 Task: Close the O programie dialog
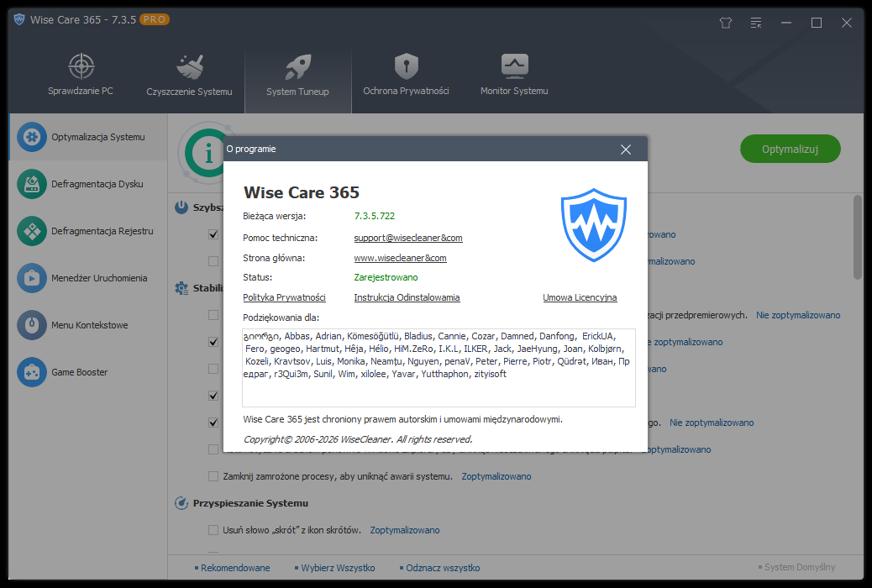point(626,149)
